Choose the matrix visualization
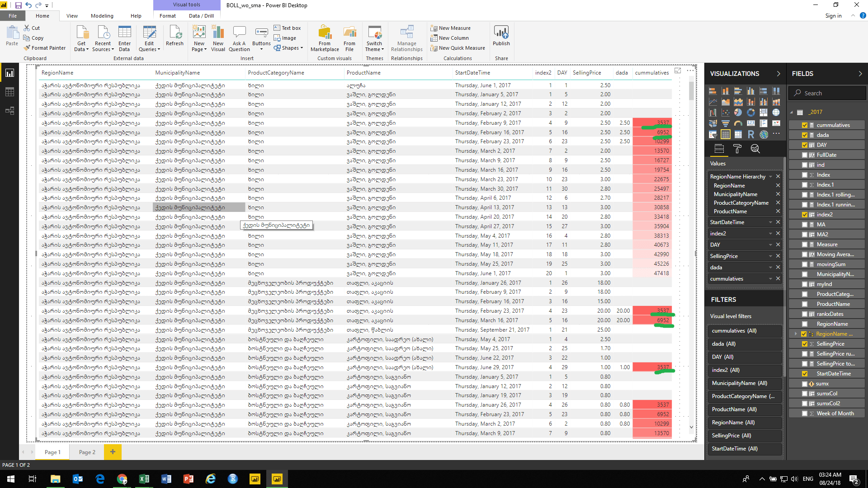This screenshot has height=488, width=868. pyautogui.click(x=738, y=134)
